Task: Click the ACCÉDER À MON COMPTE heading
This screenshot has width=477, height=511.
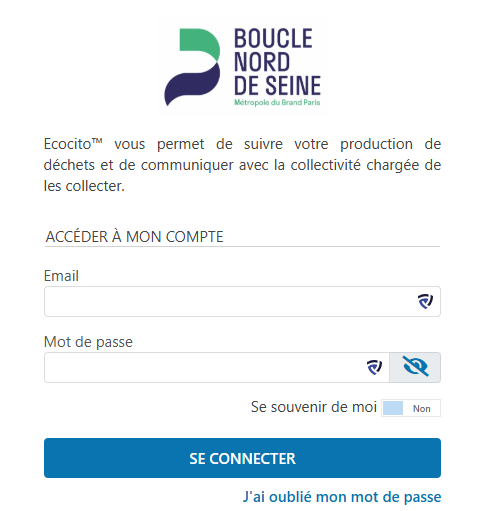Action: click(134, 237)
